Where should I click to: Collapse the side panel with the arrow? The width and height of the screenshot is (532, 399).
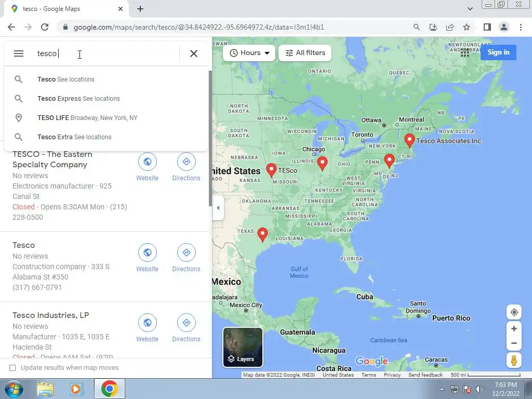218,208
